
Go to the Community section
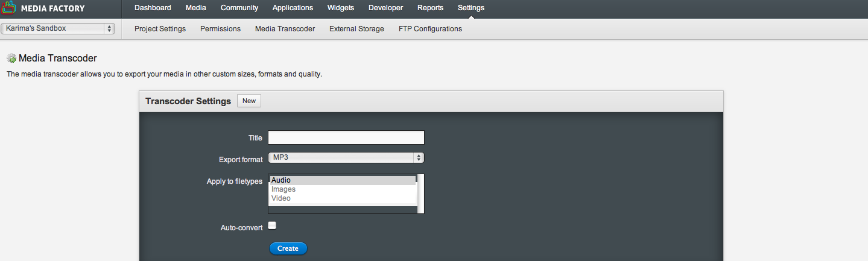tap(239, 8)
